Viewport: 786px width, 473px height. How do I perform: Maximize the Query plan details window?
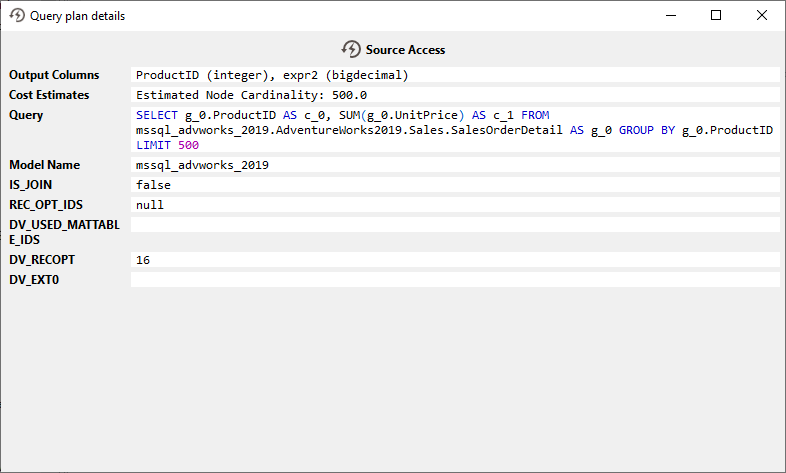(716, 15)
